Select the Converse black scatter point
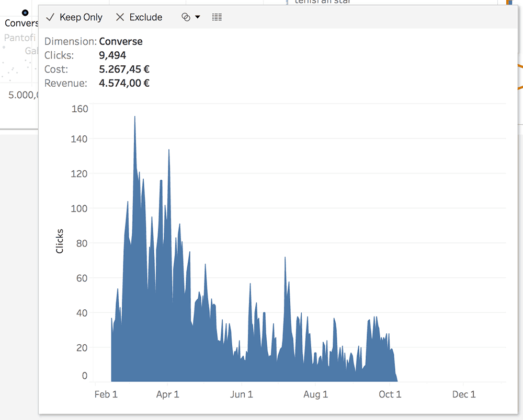The image size is (523, 420). coord(25,13)
